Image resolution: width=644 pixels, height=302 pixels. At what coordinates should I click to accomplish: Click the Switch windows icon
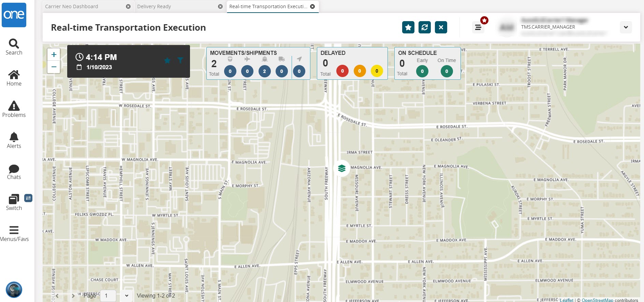point(14,199)
